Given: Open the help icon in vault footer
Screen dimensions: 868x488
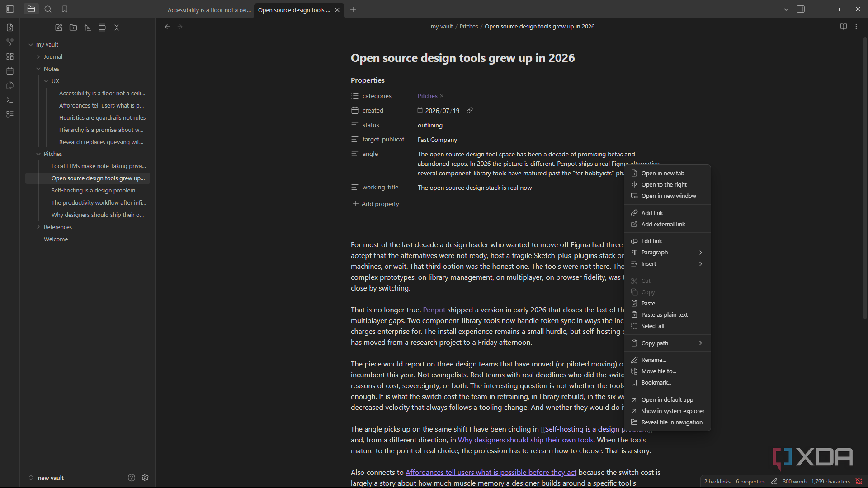Looking at the screenshot, I should click(132, 478).
